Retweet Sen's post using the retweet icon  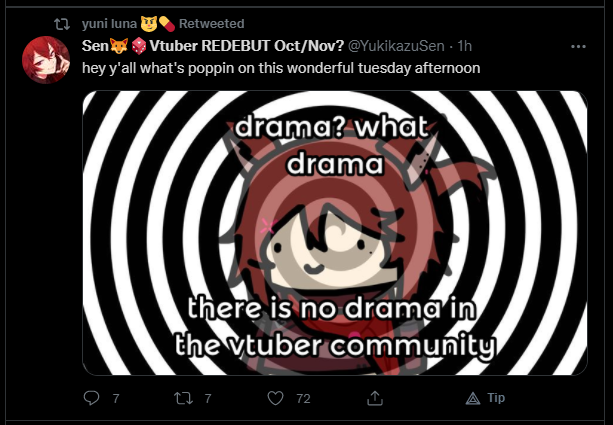(x=183, y=398)
